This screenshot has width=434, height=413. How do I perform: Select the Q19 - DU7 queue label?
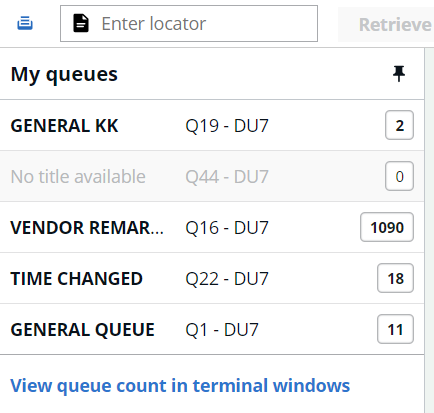click(227, 126)
